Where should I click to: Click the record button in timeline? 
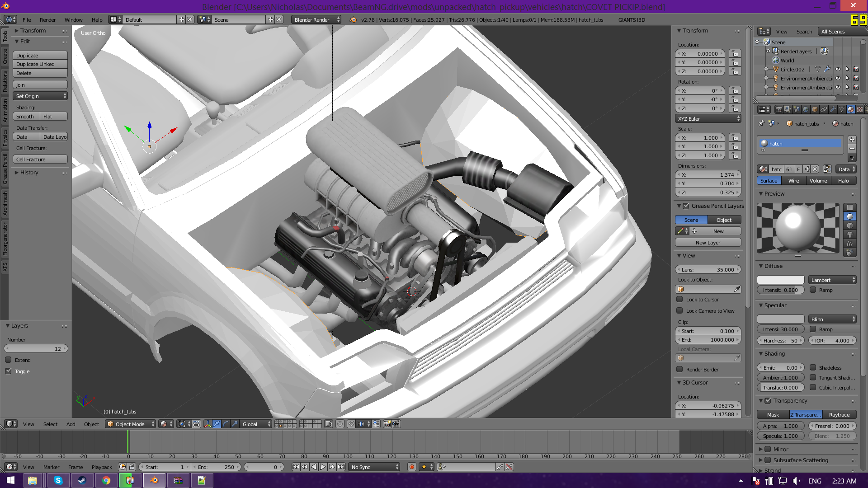(x=411, y=467)
